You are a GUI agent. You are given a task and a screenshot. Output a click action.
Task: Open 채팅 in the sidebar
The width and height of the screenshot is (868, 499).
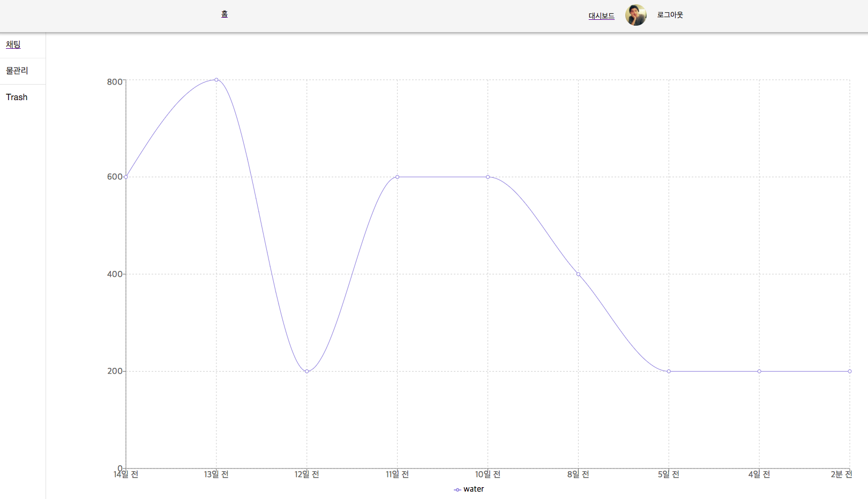(x=13, y=45)
